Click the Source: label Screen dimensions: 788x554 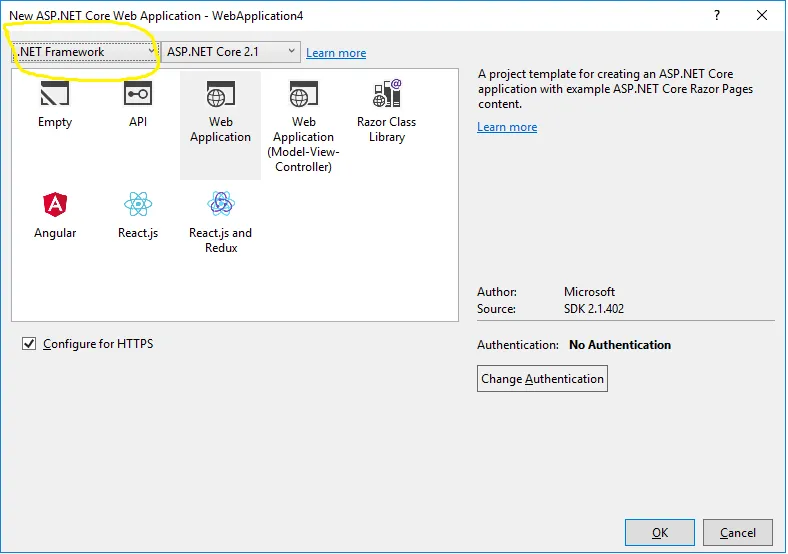tap(496, 309)
